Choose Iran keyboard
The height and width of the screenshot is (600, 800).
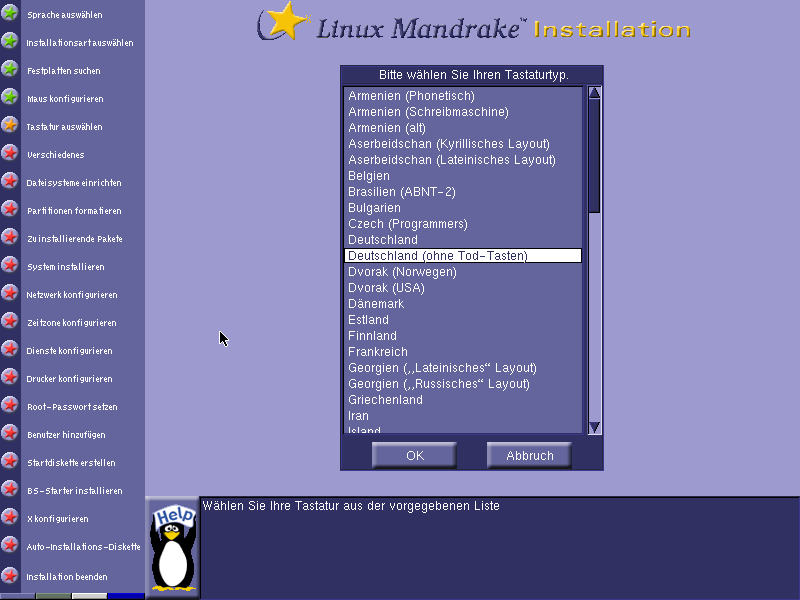[x=463, y=416]
